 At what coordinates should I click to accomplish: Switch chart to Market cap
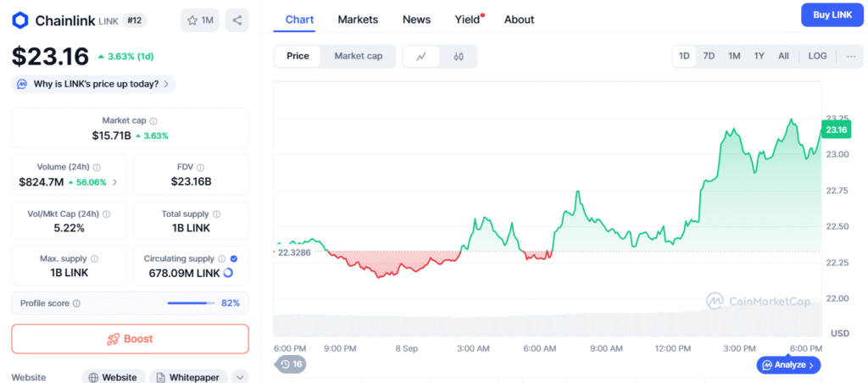359,57
